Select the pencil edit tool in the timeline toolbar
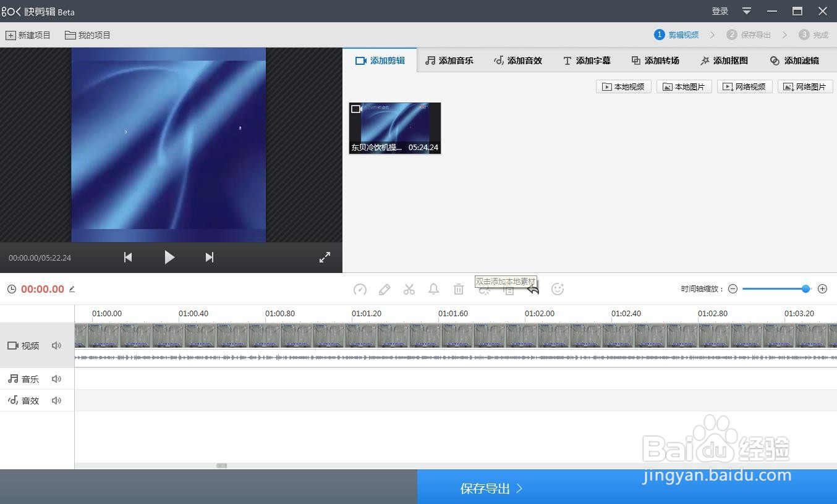Image resolution: width=837 pixels, height=504 pixels. tap(385, 289)
